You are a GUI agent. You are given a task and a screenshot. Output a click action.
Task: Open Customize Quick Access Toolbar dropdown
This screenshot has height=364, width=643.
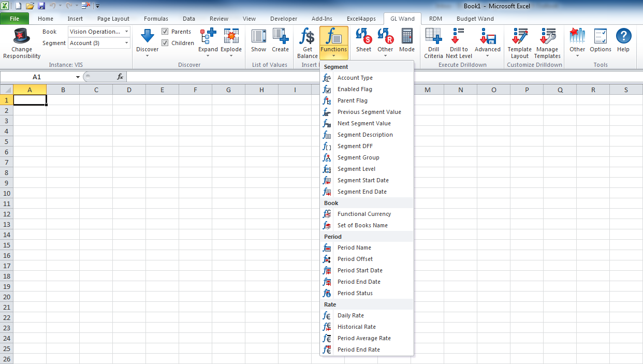(97, 6)
